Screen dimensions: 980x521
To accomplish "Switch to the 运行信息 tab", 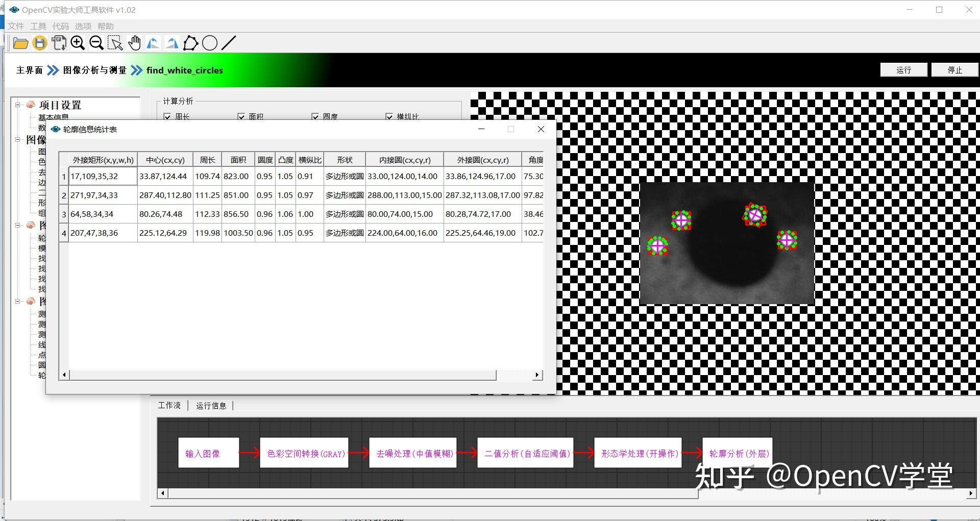I will (x=212, y=405).
